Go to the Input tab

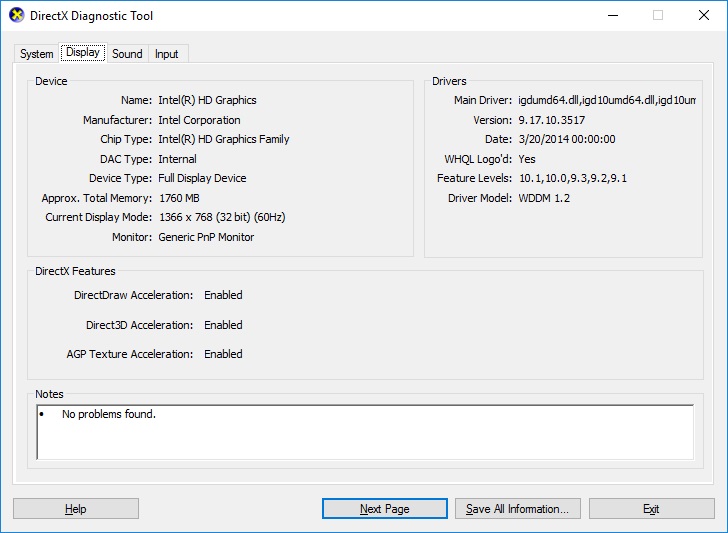(166, 54)
